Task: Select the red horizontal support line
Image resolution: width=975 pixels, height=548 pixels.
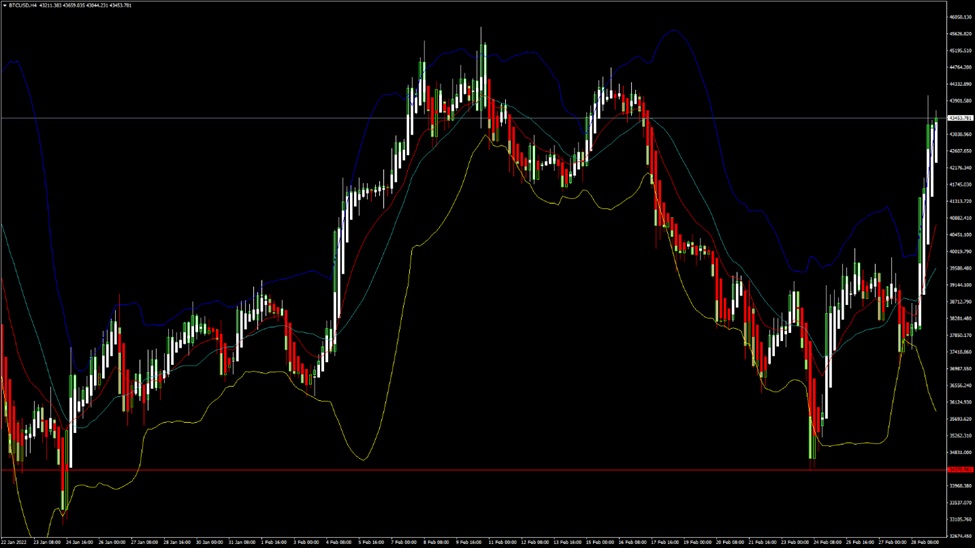Action: pyautogui.click(x=400, y=469)
